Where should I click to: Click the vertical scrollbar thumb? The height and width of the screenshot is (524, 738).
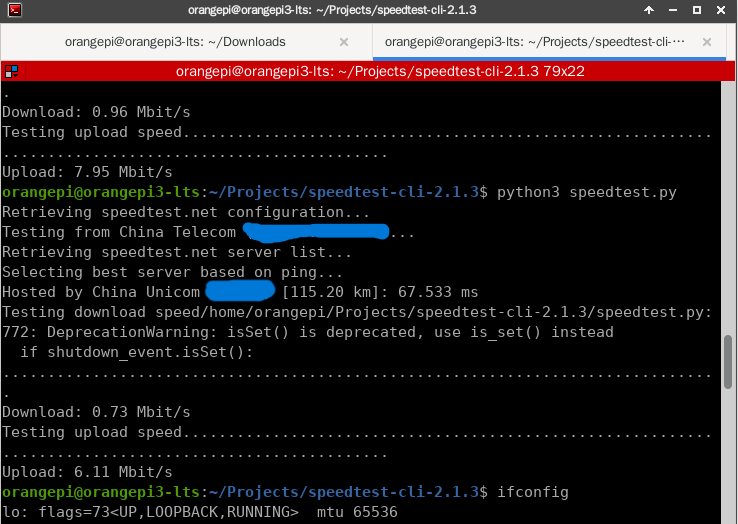click(728, 362)
